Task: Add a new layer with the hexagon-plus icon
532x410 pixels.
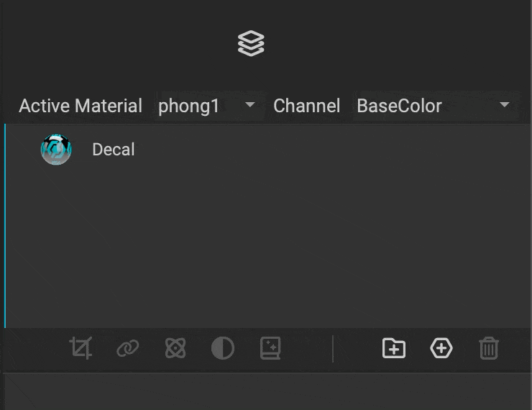Action: tap(441, 349)
